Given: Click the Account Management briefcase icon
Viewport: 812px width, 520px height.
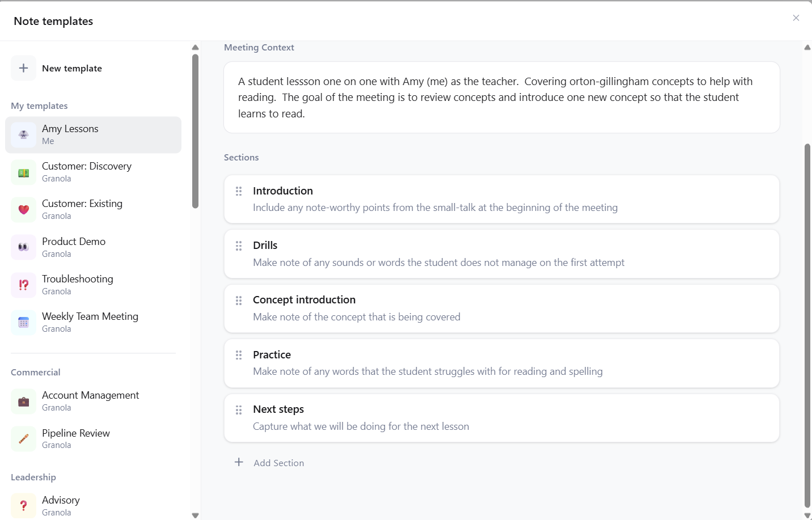Looking at the screenshot, I should click(23, 401).
